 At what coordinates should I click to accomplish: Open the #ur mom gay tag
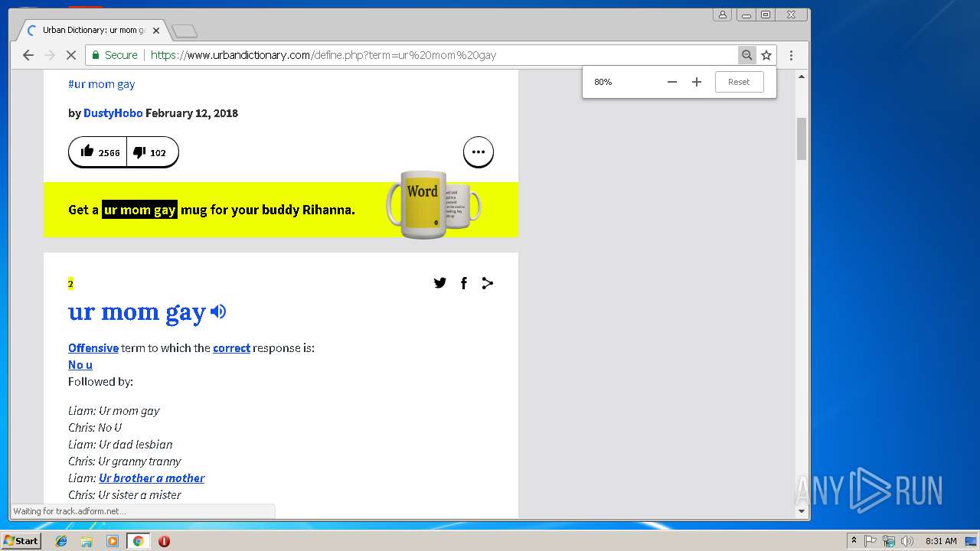tap(101, 84)
